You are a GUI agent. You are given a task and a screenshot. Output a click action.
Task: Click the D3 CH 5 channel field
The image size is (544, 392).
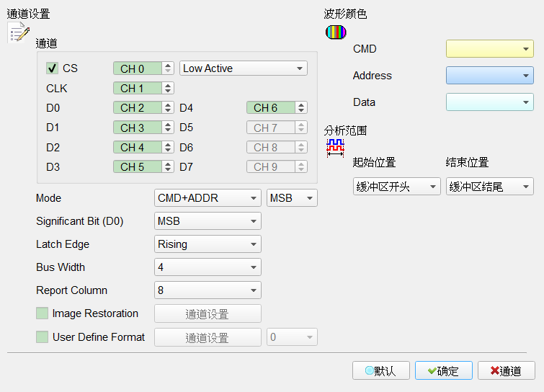(138, 167)
